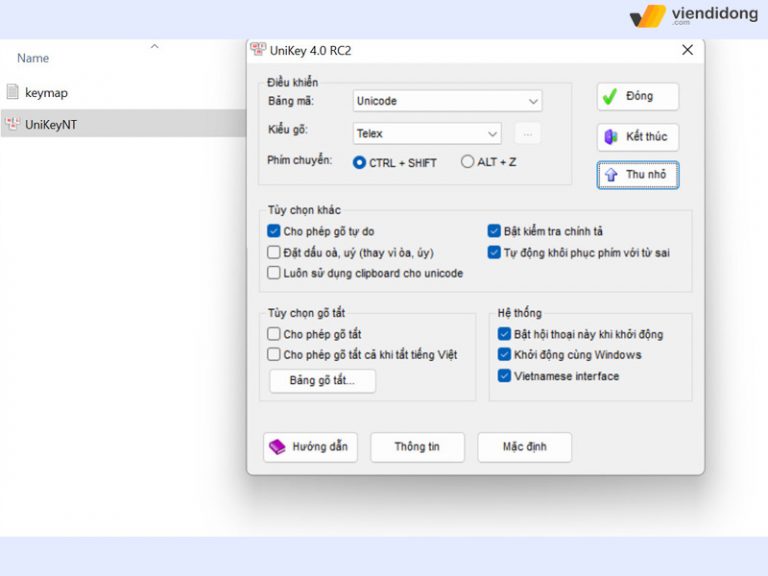Click the keymap file icon
This screenshot has height=576, width=768.
[x=13, y=92]
